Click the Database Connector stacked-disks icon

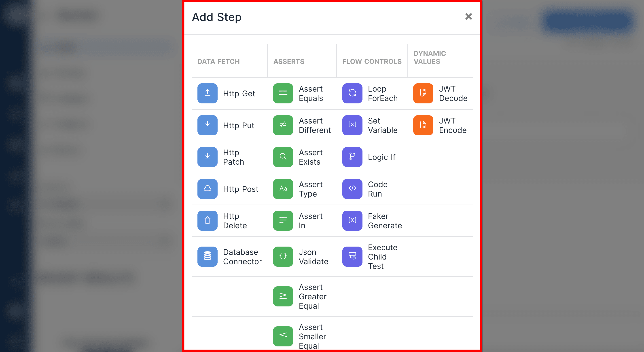coord(207,256)
